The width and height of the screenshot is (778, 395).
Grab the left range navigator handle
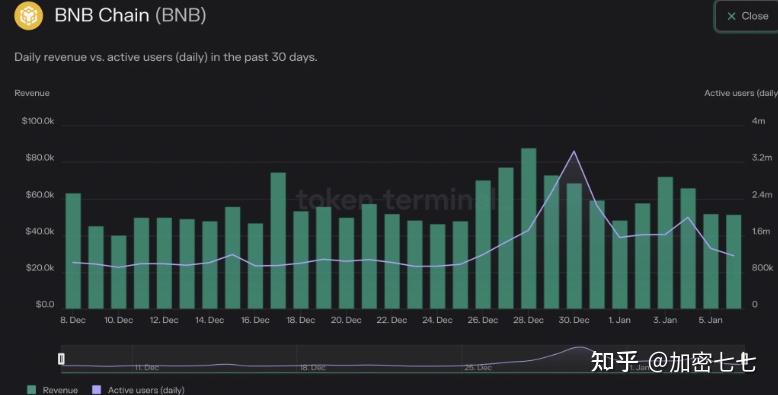click(62, 358)
